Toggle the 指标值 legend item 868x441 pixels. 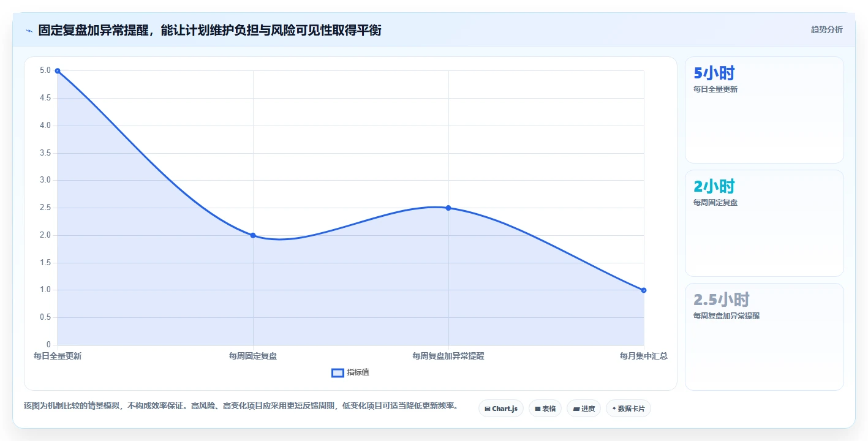pyautogui.click(x=350, y=372)
